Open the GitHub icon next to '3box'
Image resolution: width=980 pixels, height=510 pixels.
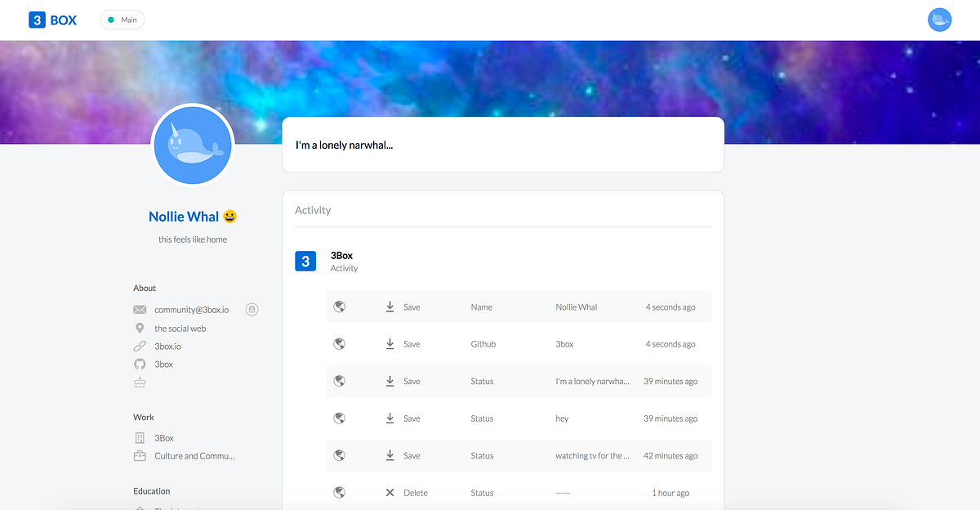coord(140,364)
